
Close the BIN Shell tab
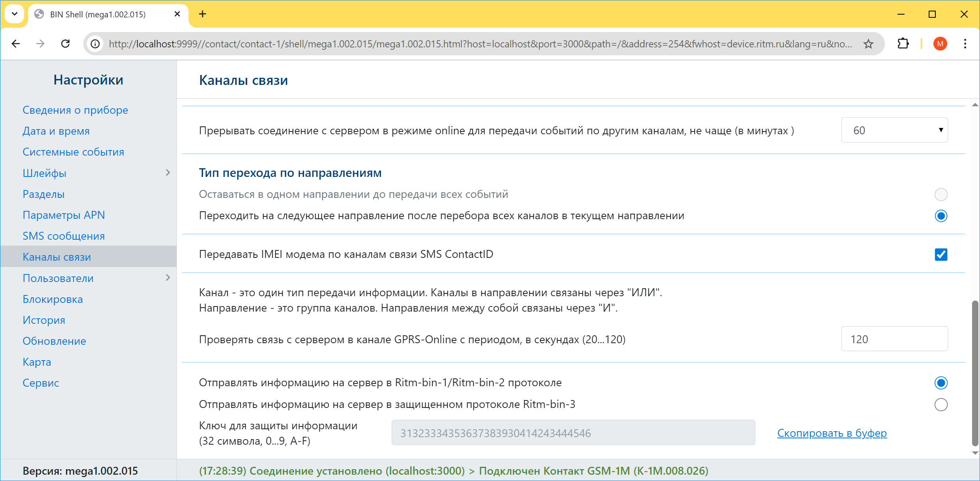click(177, 14)
